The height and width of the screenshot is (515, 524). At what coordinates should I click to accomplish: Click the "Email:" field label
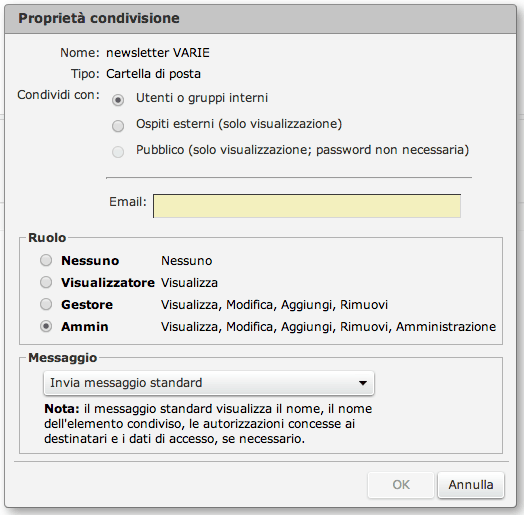pyautogui.click(x=128, y=202)
